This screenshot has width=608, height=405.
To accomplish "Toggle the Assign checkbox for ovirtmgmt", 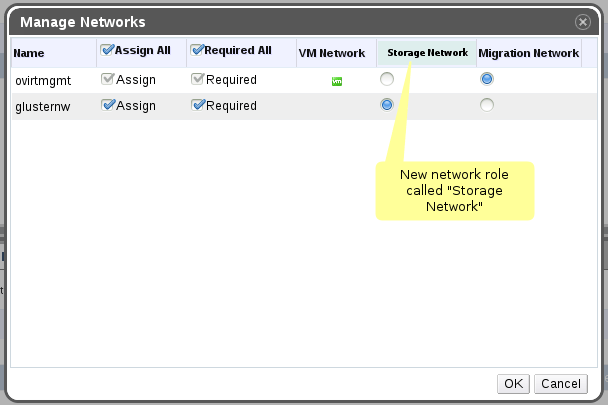I will [107, 80].
